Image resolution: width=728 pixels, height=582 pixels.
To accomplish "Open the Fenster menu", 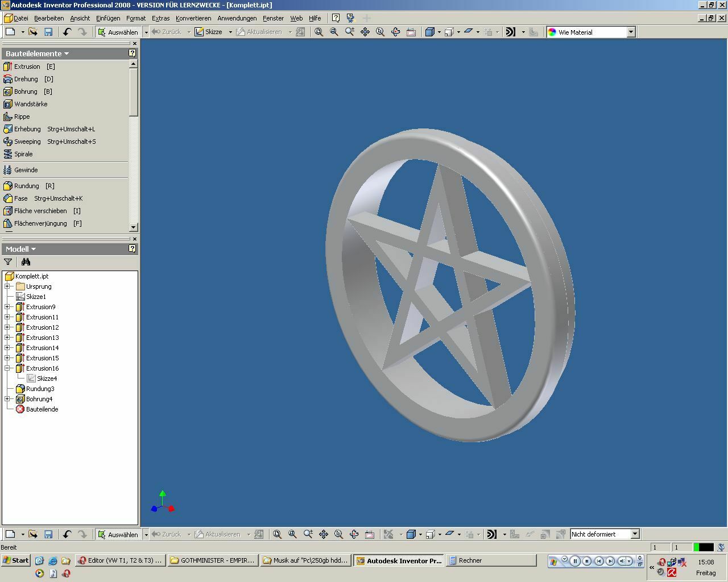I will tap(273, 18).
